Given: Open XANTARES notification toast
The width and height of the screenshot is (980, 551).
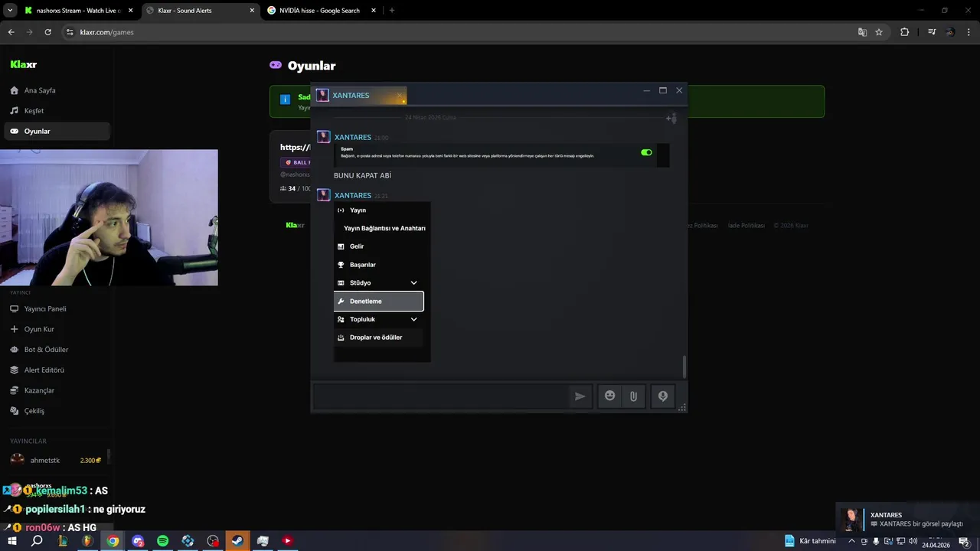Looking at the screenshot, I should click(908, 519).
